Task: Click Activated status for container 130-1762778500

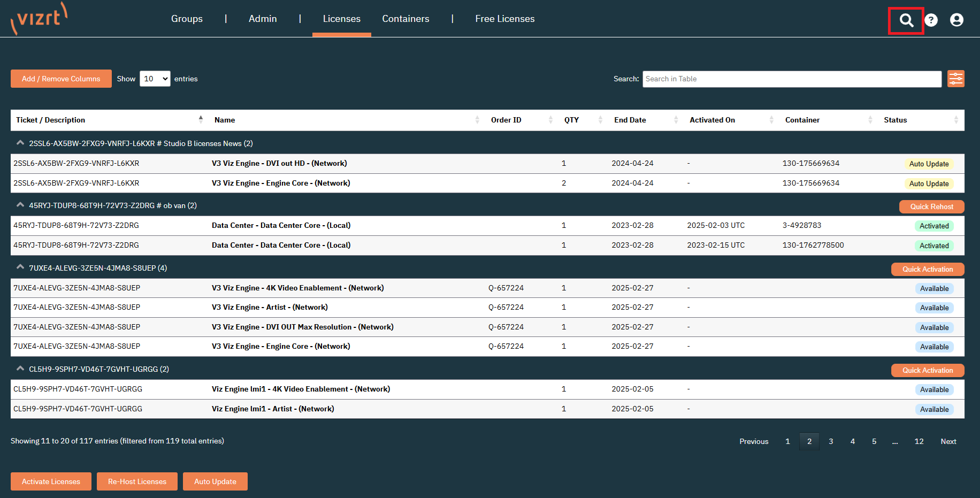Action: (934, 246)
